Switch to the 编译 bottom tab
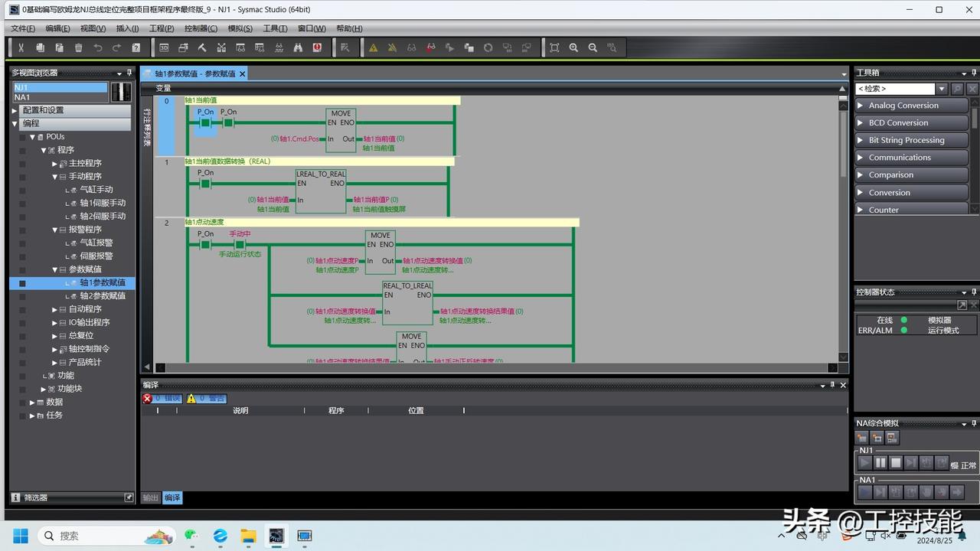 tap(173, 497)
